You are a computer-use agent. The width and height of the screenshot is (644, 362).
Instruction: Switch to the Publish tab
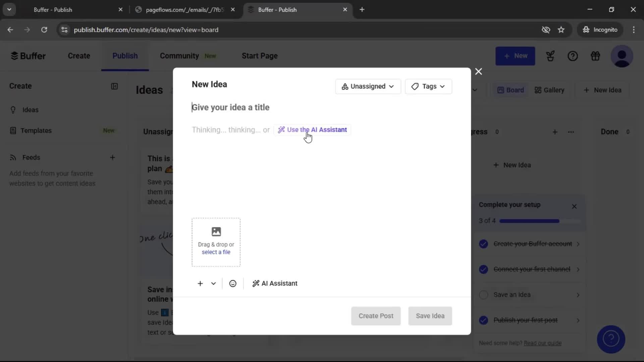point(125,56)
